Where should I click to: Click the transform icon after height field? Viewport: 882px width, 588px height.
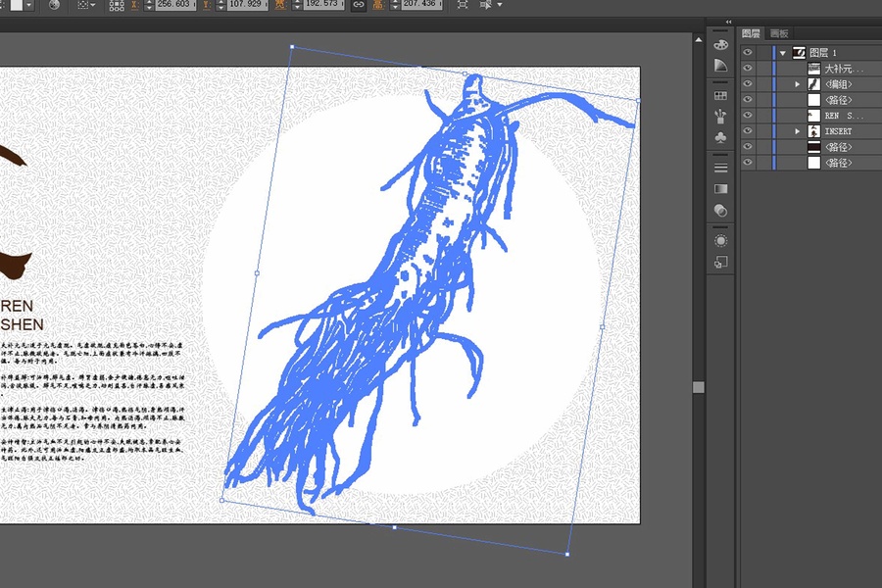[463, 5]
